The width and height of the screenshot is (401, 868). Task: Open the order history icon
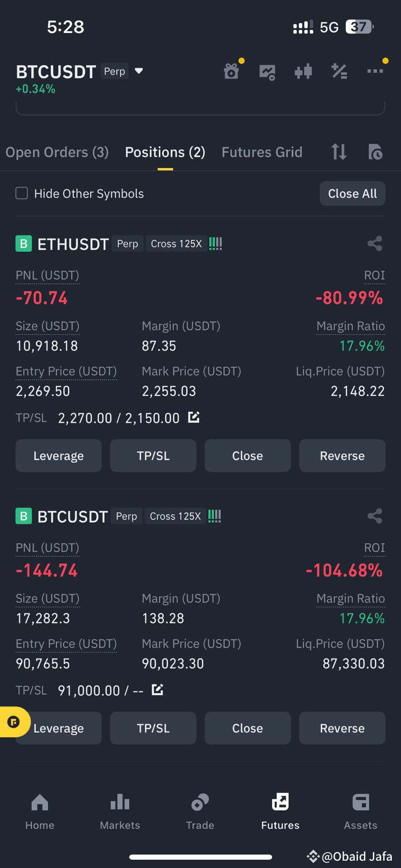tap(375, 152)
